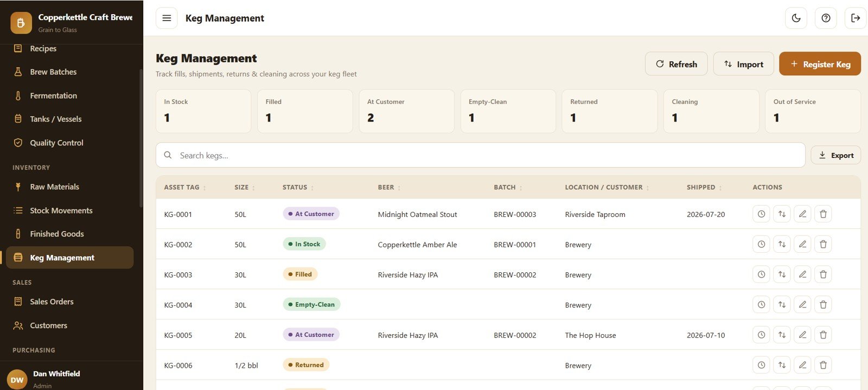This screenshot has height=390, width=868.
Task: Click the Midnight Oatmeal Stout beer cell
Action: (x=417, y=214)
